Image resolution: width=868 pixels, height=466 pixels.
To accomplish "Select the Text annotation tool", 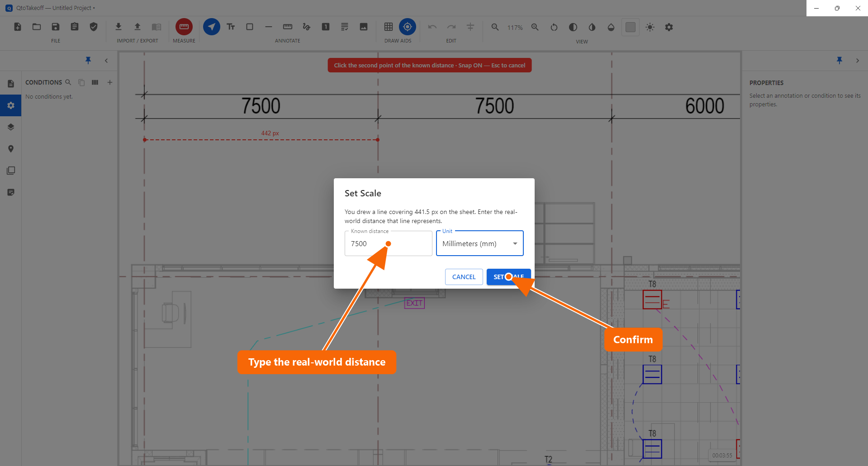I will tap(231, 27).
